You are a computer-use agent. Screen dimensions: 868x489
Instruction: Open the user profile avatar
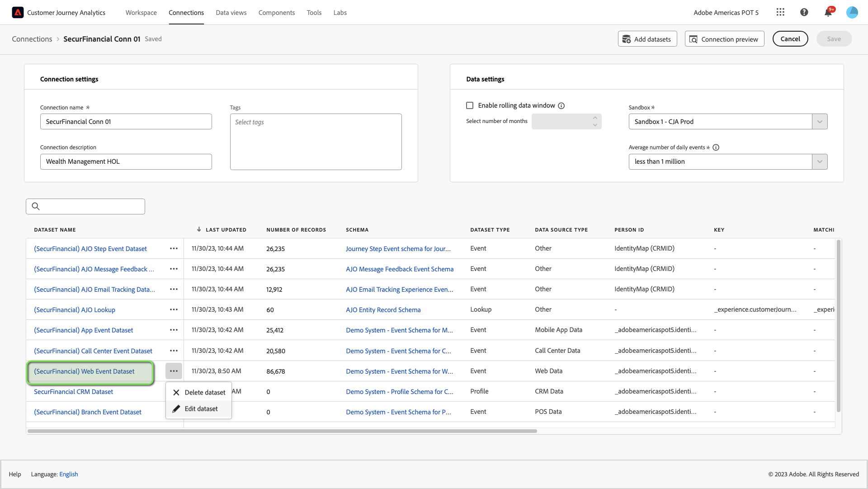(x=852, y=13)
